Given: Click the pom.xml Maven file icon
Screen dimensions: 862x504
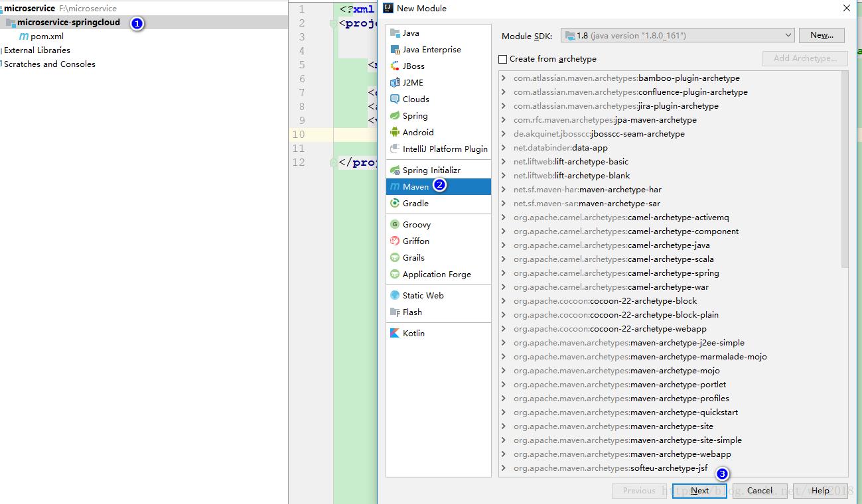Looking at the screenshot, I should (24, 36).
